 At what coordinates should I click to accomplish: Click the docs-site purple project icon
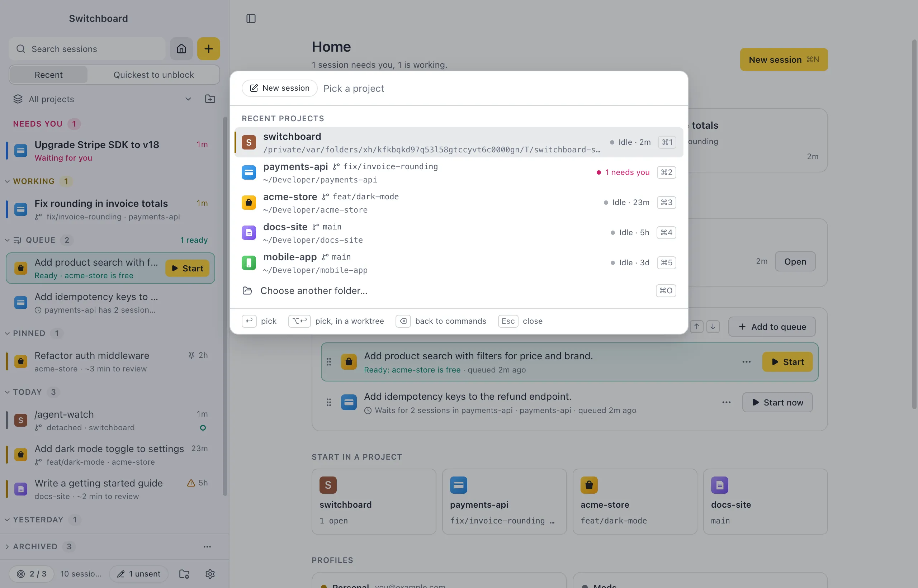(249, 233)
